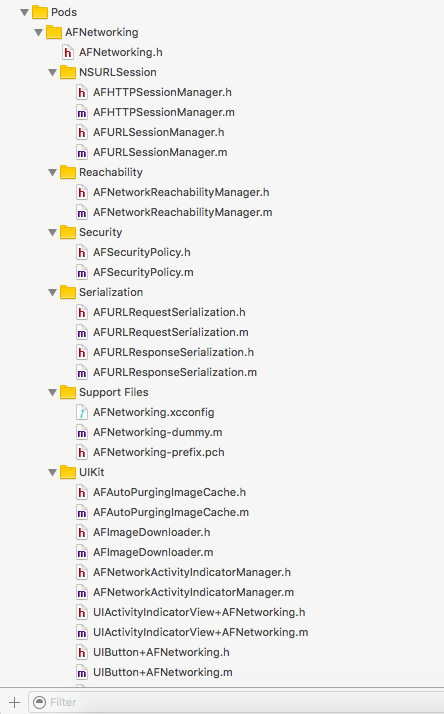
Task: Select the AFNetworking.xcconfig file name
Action: (x=154, y=413)
